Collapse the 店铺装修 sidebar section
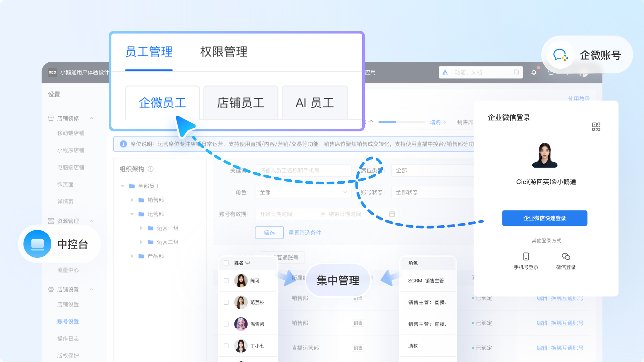This screenshot has height=362, width=644. [x=92, y=118]
